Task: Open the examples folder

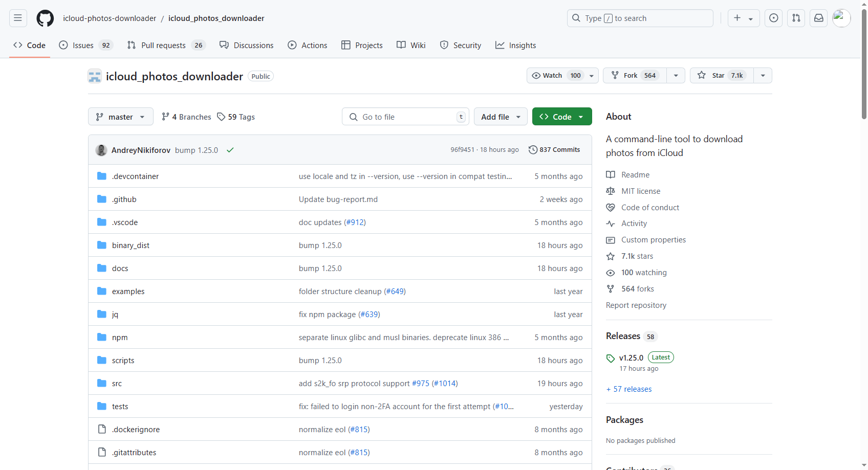Action: click(x=128, y=292)
